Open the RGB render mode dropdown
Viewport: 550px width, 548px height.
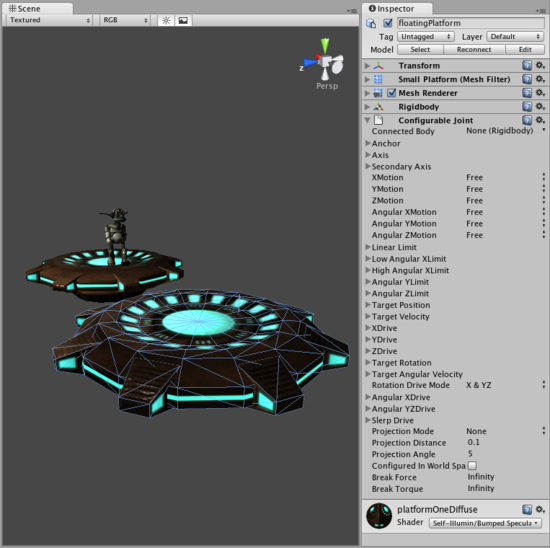125,20
